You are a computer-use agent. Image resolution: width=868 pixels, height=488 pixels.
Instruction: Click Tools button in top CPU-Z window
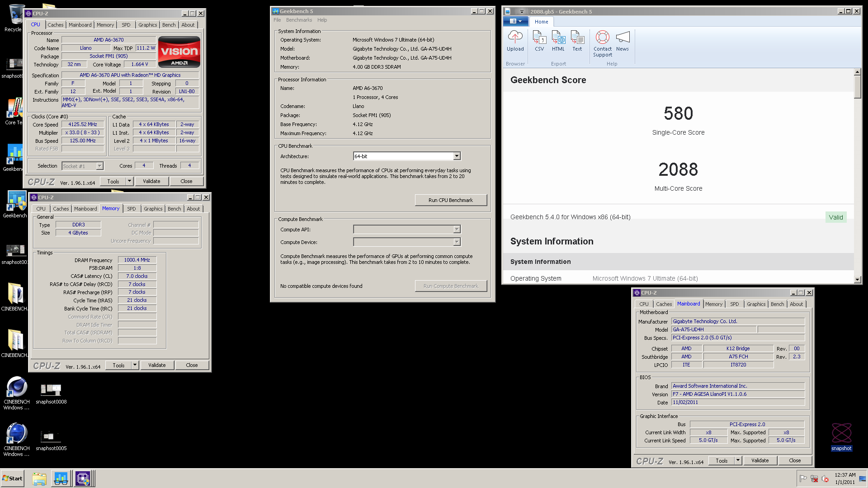pos(113,181)
